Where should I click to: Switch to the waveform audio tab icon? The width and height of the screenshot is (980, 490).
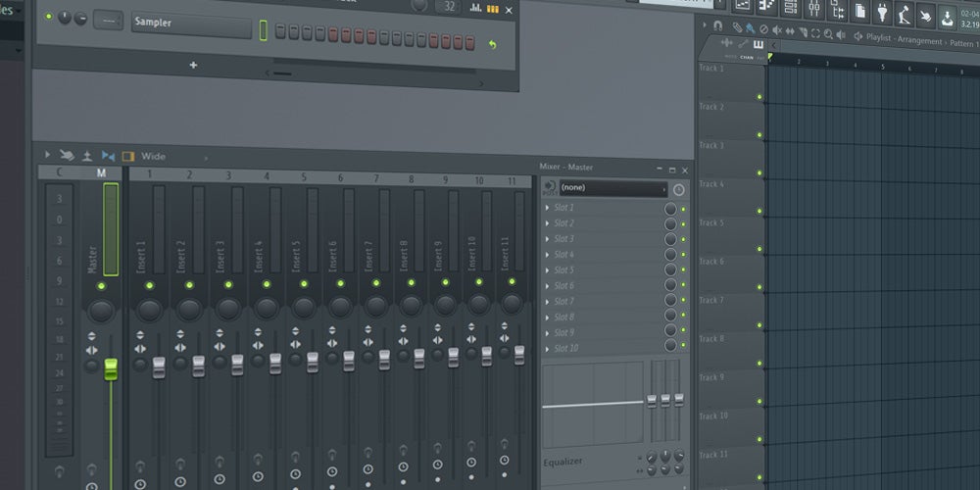click(727, 42)
